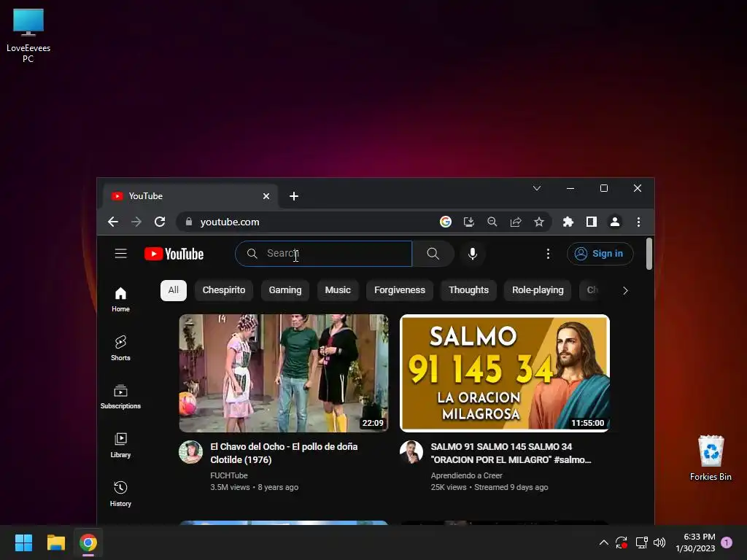Select LoveEevees PC desktop icon

(x=28, y=36)
